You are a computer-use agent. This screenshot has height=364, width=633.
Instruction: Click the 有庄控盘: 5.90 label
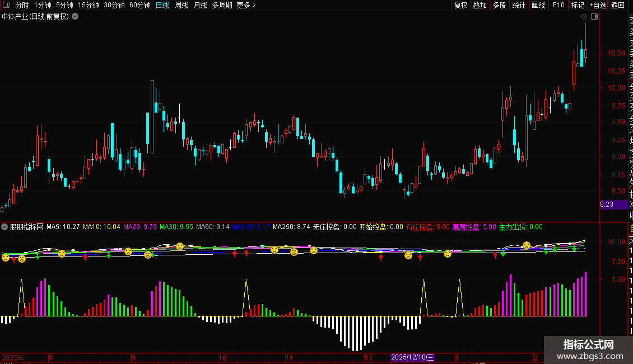427,227
